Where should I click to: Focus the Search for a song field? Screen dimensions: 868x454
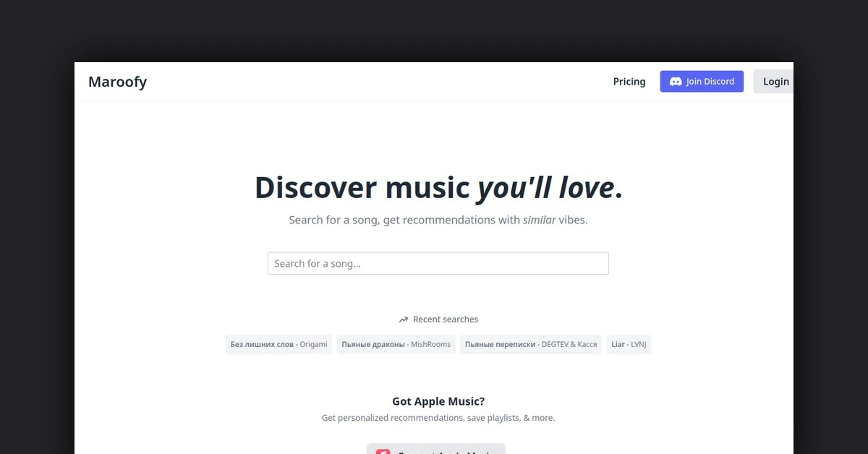[x=438, y=263]
